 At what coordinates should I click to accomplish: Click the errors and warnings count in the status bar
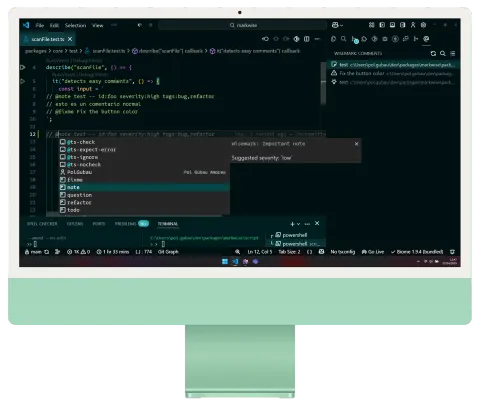[79, 252]
